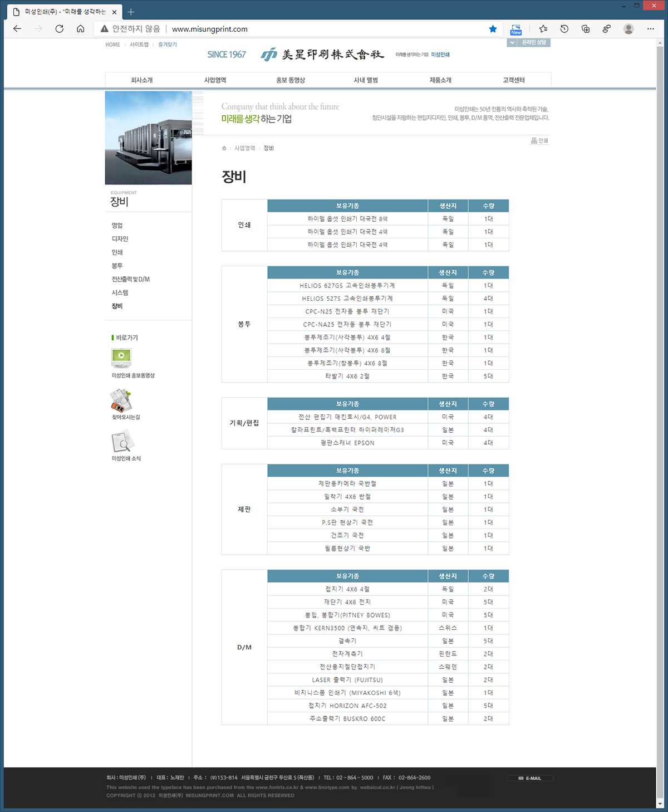This screenshot has width=668, height=812.
Task: Open the browser collections icon
Action: coord(585,29)
